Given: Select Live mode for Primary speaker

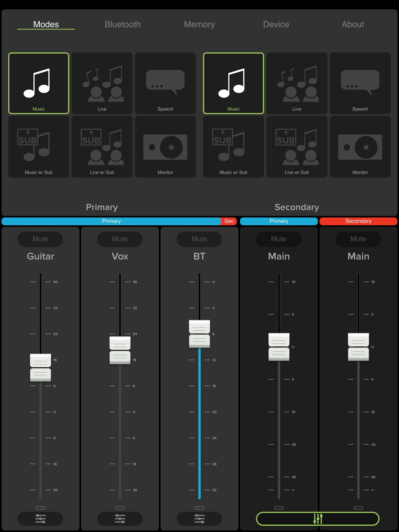Looking at the screenshot, I should click(x=102, y=83).
